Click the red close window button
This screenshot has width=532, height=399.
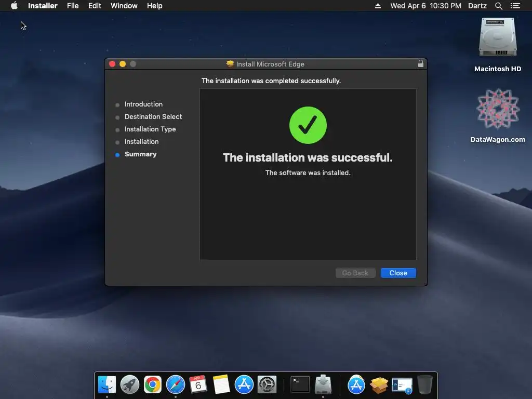112,64
